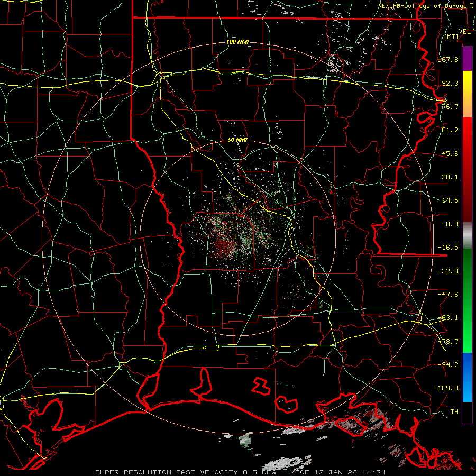Click the 45.6 velocity legend value

coord(450,153)
